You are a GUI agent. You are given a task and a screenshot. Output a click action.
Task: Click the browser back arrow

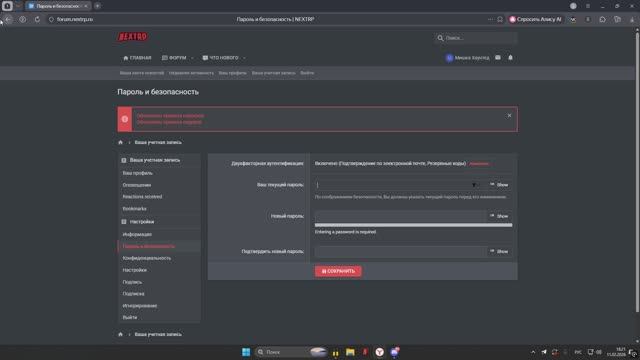[8, 19]
